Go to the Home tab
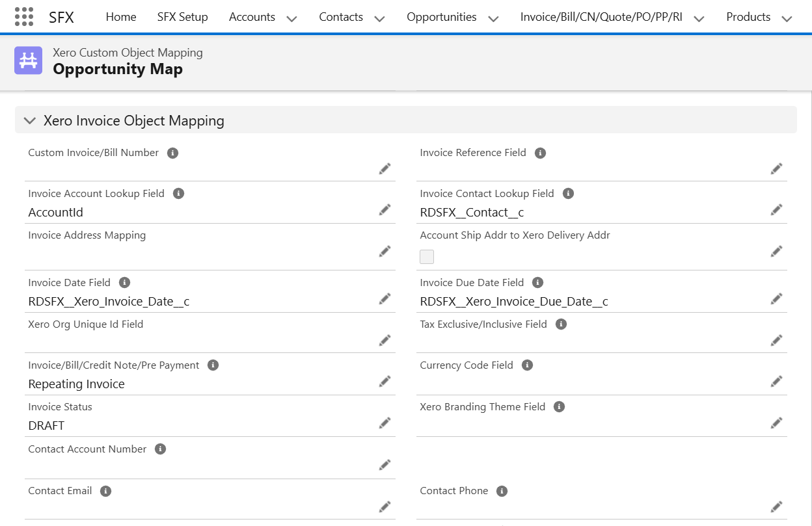Image resolution: width=812 pixels, height=526 pixels. coord(121,17)
